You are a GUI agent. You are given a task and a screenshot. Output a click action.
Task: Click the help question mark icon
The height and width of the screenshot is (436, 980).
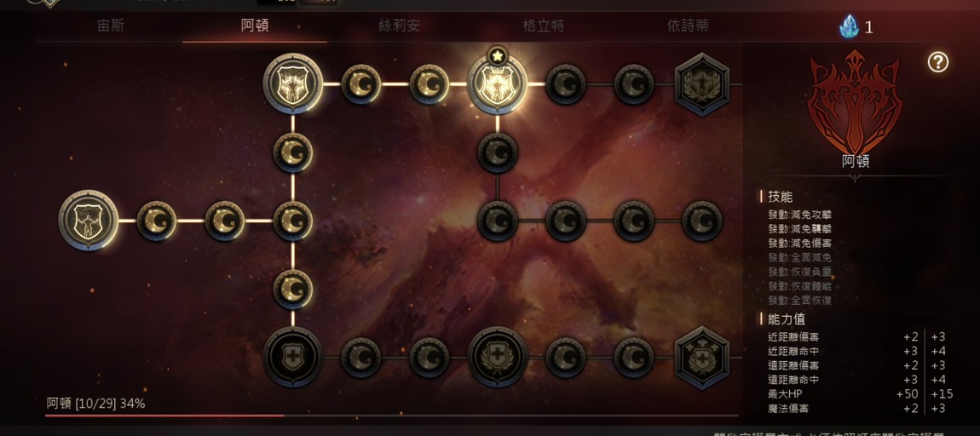(x=937, y=62)
